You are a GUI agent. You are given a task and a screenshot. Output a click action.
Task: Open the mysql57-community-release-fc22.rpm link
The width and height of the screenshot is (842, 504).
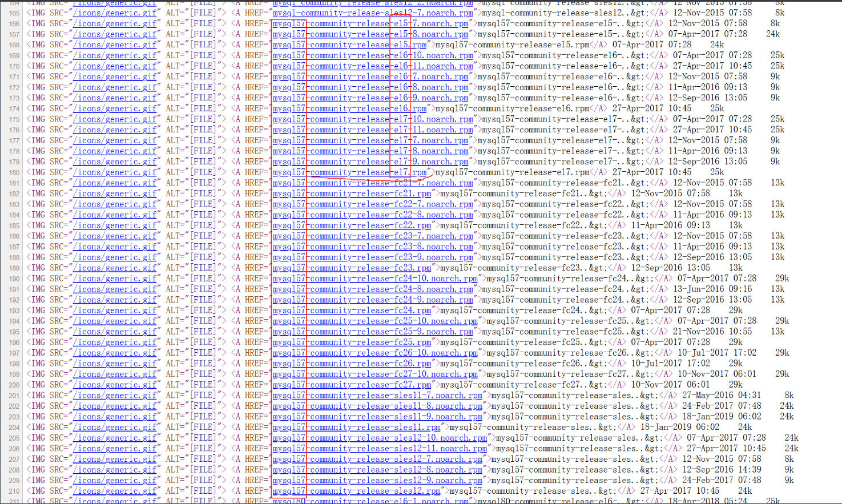[352, 225]
